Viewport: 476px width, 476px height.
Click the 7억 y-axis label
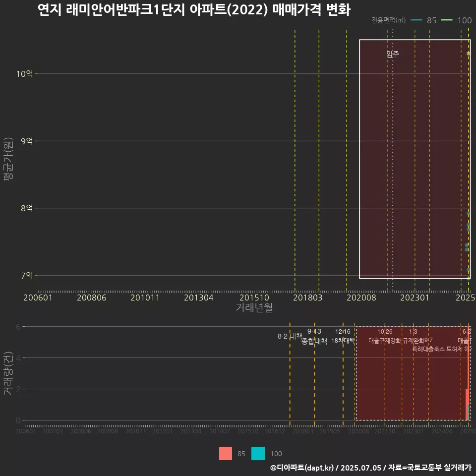pyautogui.click(x=27, y=275)
